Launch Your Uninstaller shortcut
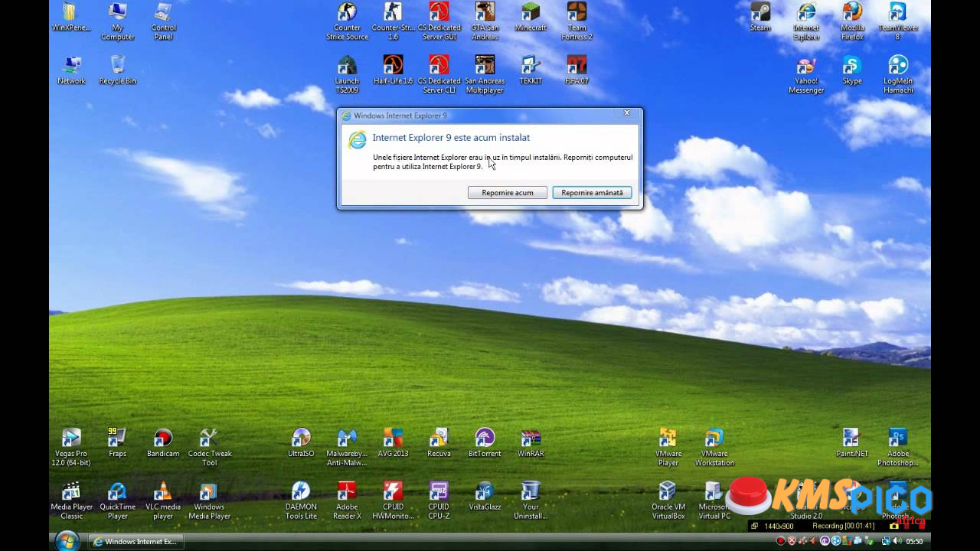Screen dimensions: 980x551 point(531,500)
